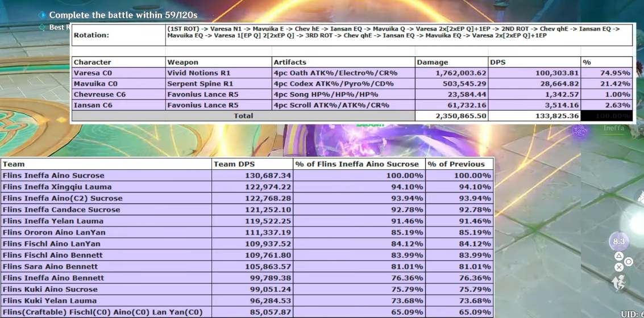Click the triangle button prompt icon
Image resolution: width=644 pixels, height=318 pixels.
click(x=619, y=256)
